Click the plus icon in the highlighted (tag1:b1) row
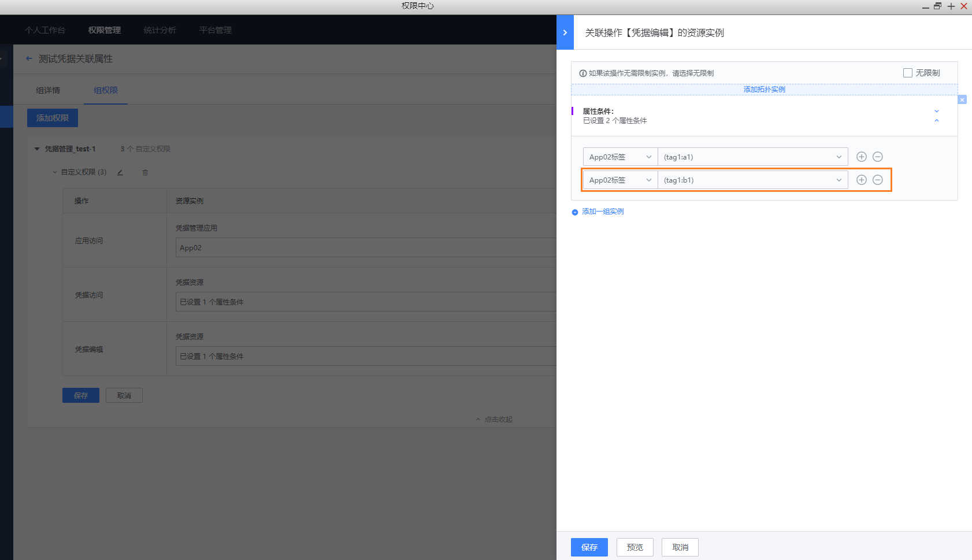Image resolution: width=972 pixels, height=560 pixels. (x=861, y=180)
